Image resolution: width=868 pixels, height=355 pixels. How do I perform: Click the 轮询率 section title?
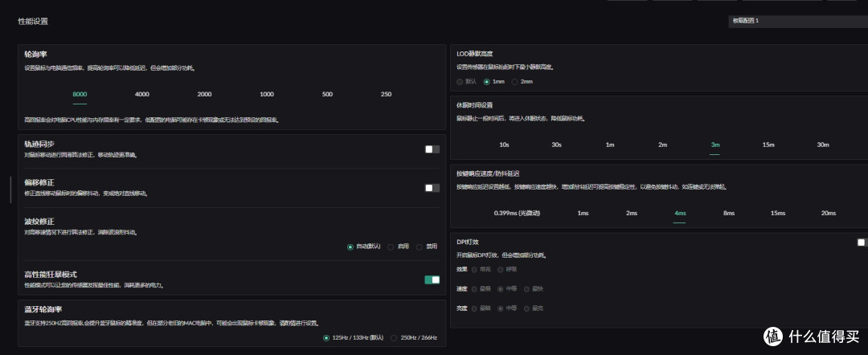[x=36, y=54]
